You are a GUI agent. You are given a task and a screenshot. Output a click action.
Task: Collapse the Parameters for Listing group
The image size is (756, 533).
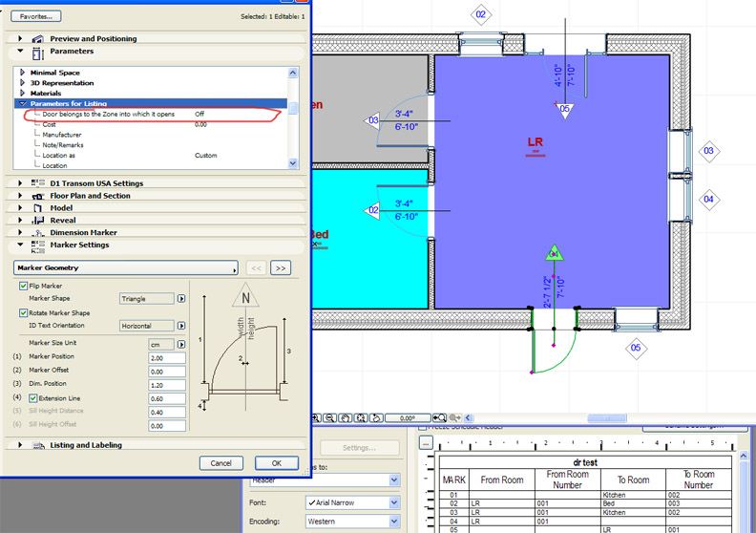point(22,103)
